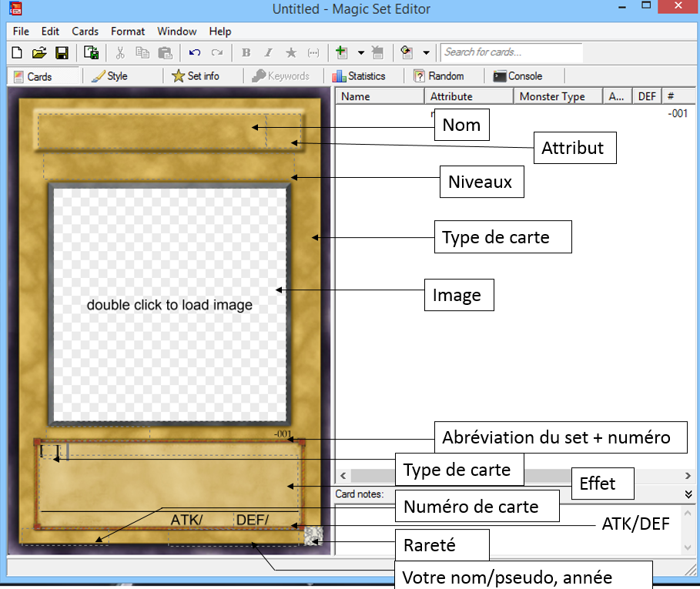Image resolution: width=700 pixels, height=589 pixels.
Task: Focus the Search for cards field
Action: [511, 52]
